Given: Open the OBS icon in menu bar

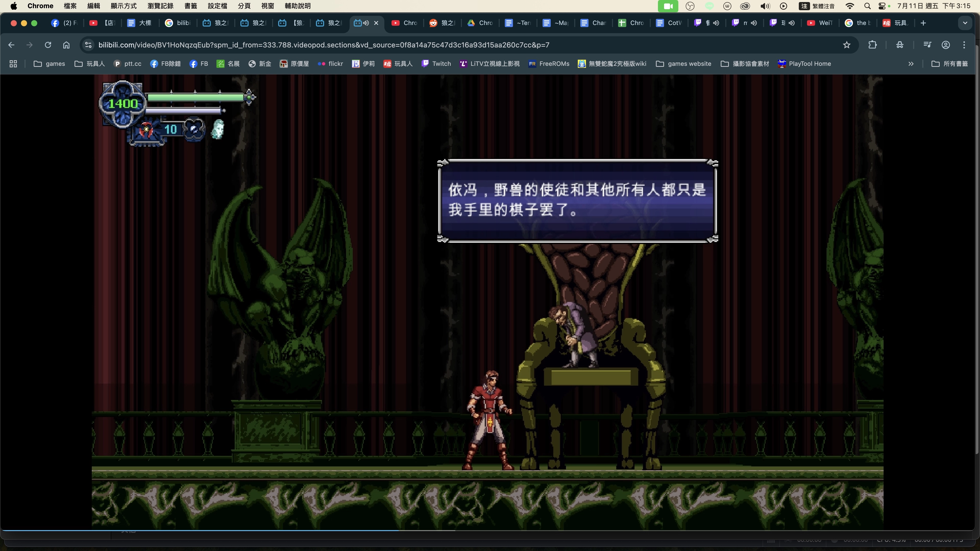Looking at the screenshot, I should click(x=690, y=6).
